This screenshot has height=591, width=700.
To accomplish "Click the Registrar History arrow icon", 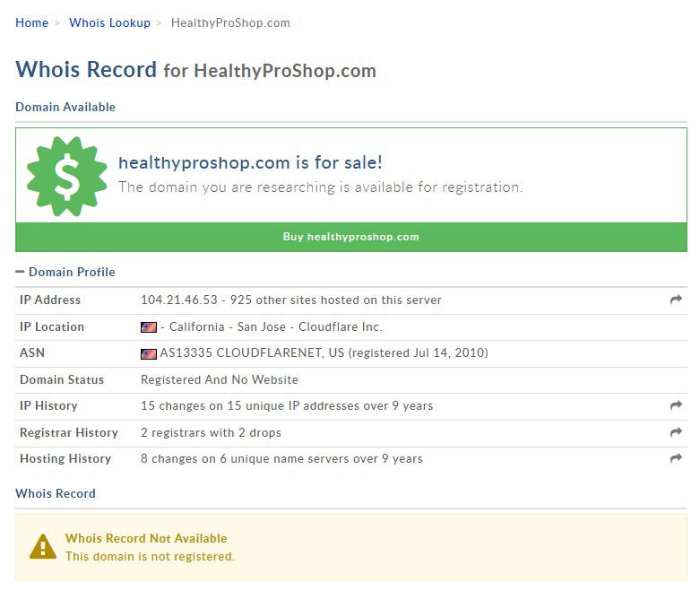I will click(x=677, y=432).
